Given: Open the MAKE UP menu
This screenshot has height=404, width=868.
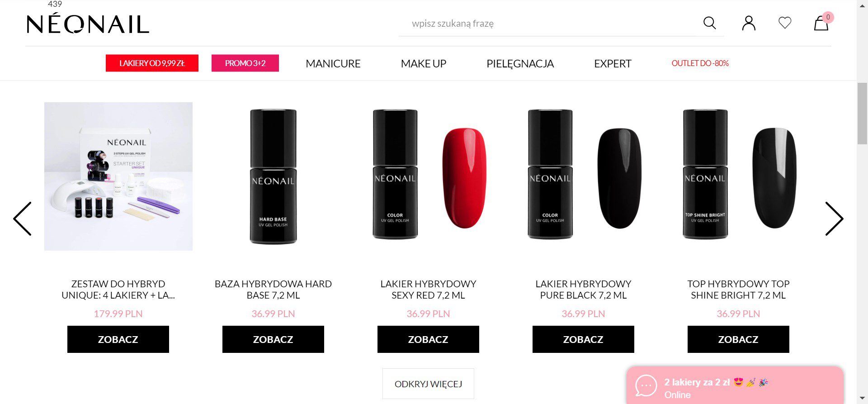Looking at the screenshot, I should click(424, 64).
